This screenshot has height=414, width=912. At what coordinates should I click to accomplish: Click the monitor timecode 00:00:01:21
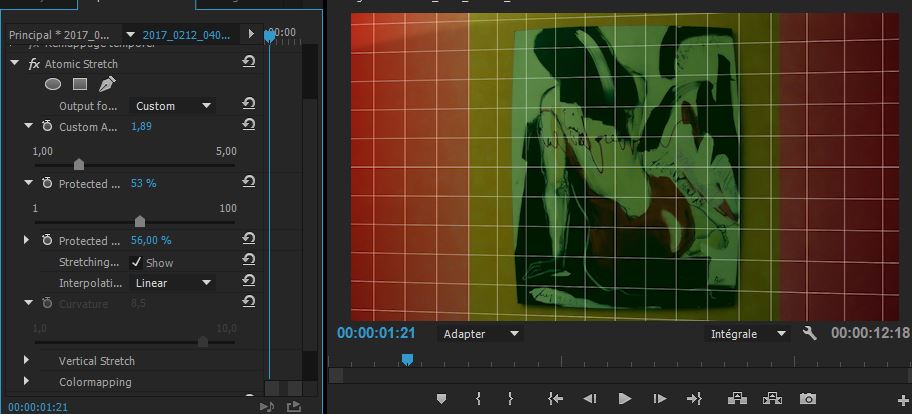[376, 333]
